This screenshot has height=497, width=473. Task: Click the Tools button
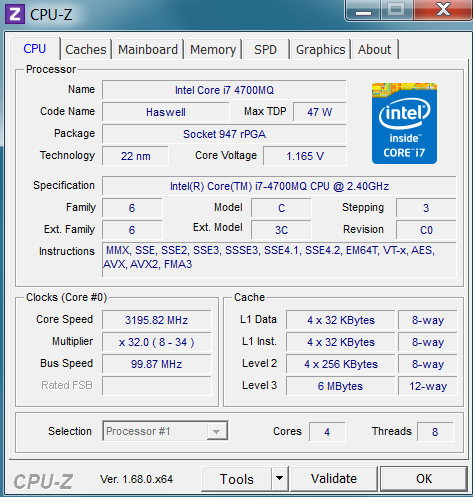tap(237, 479)
